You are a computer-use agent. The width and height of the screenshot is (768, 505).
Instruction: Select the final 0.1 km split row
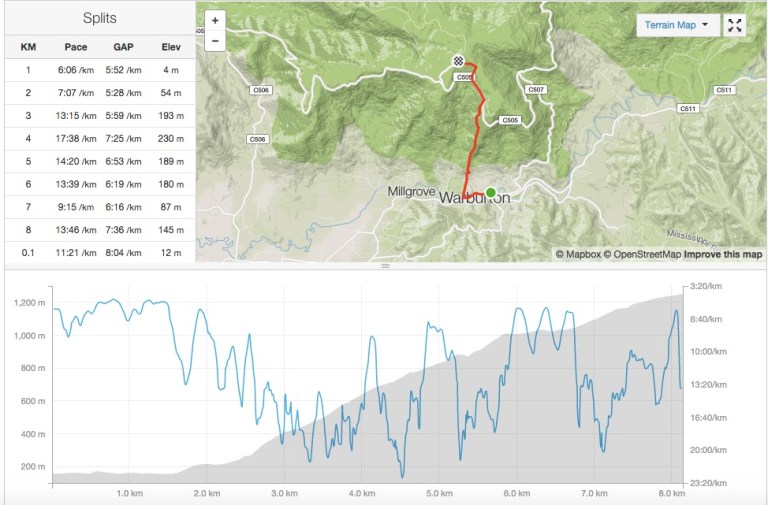(x=97, y=252)
